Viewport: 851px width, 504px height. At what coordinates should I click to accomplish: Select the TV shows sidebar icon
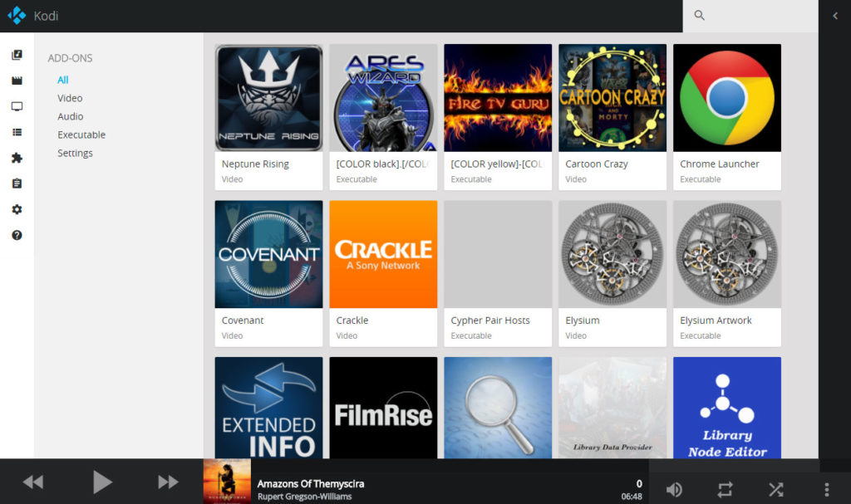17,104
